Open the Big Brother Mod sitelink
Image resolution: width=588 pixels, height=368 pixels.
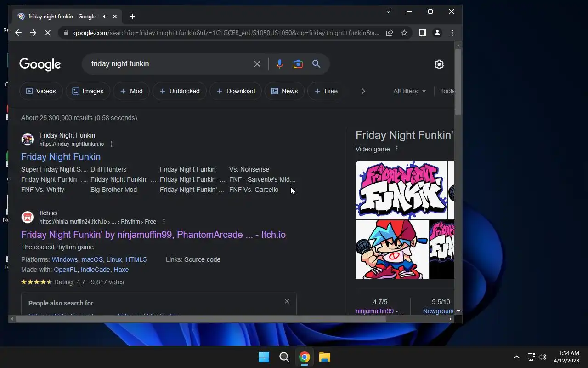click(x=113, y=190)
